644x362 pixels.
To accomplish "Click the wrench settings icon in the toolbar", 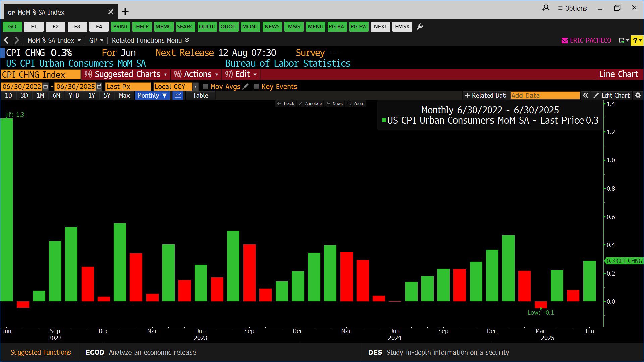I will (420, 26).
